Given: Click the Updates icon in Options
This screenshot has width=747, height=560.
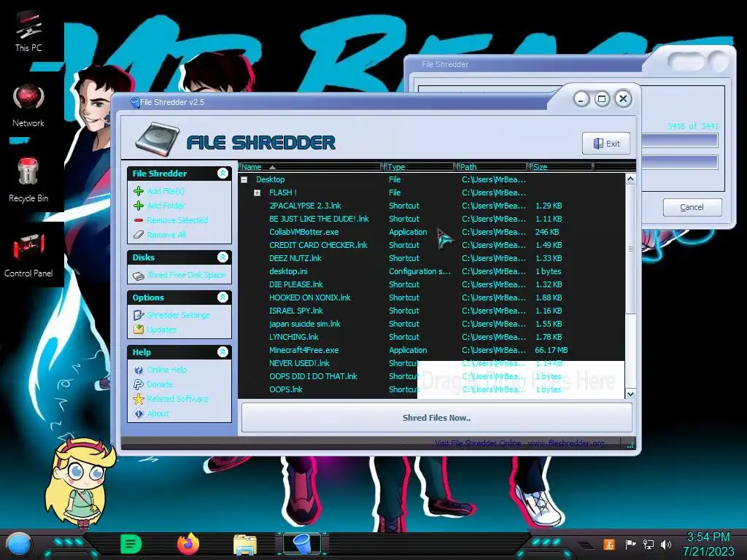Looking at the screenshot, I should pyautogui.click(x=139, y=330).
